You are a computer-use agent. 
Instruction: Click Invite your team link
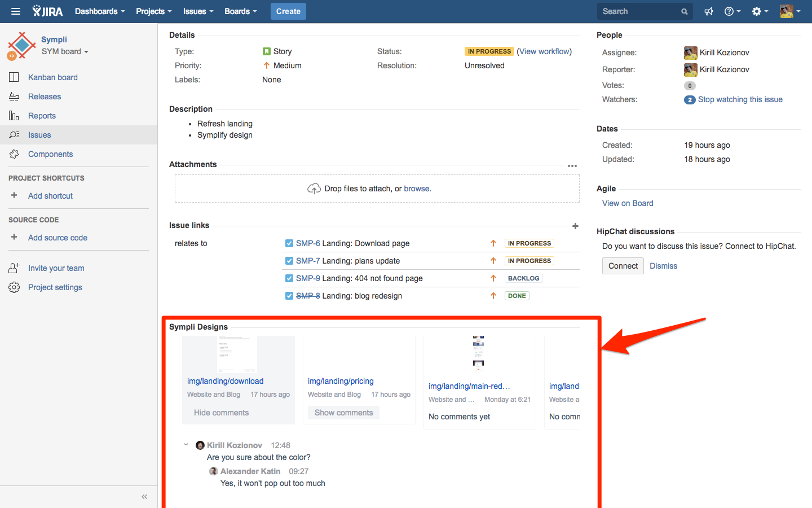[56, 268]
